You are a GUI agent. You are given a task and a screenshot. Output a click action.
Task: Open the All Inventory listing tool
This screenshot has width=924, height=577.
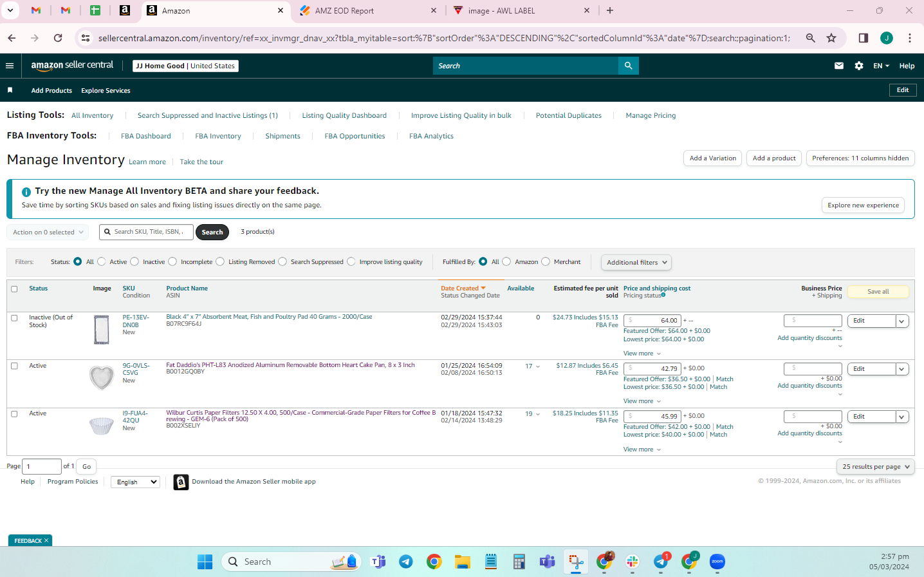tap(92, 116)
